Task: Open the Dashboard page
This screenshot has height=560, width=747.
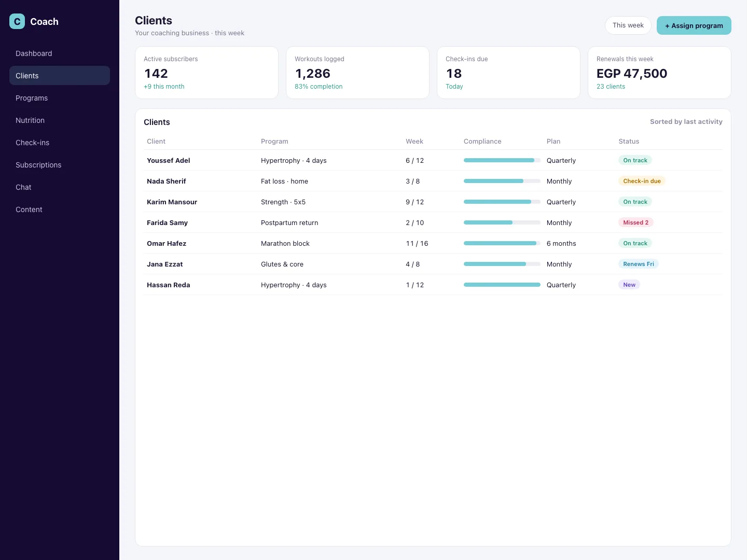Action: point(60,53)
